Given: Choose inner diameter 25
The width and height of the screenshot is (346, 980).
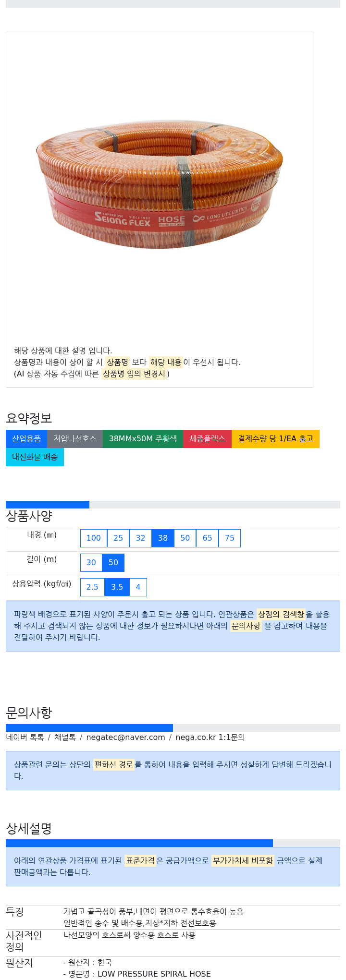Looking at the screenshot, I should click(x=118, y=538).
